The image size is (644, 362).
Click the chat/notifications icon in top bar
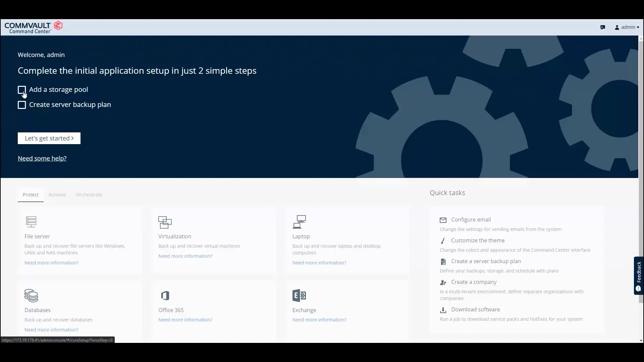pyautogui.click(x=603, y=27)
